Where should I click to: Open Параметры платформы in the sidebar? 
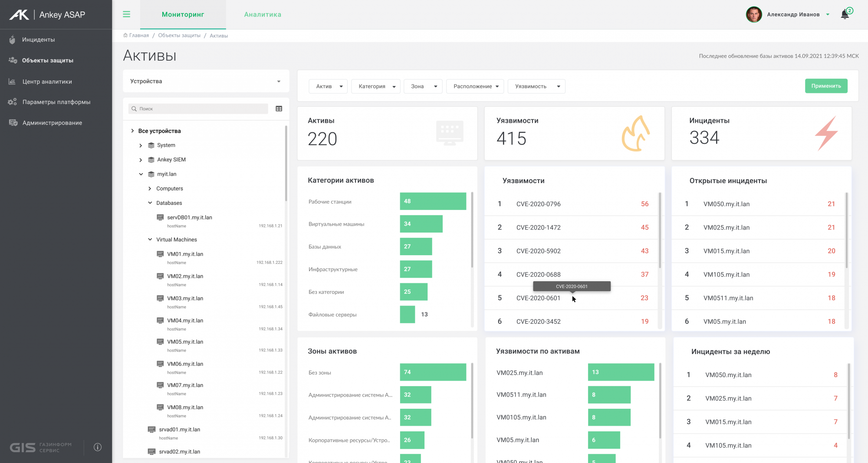(x=56, y=102)
